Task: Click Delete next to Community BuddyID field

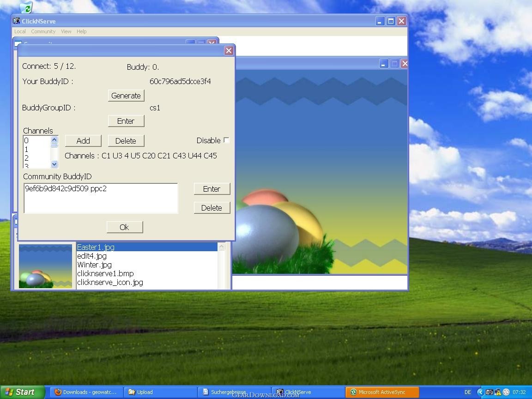Action: pyautogui.click(x=212, y=208)
